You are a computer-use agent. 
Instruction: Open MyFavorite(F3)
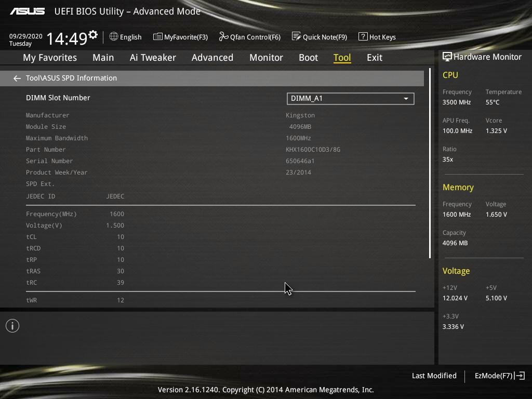point(180,37)
